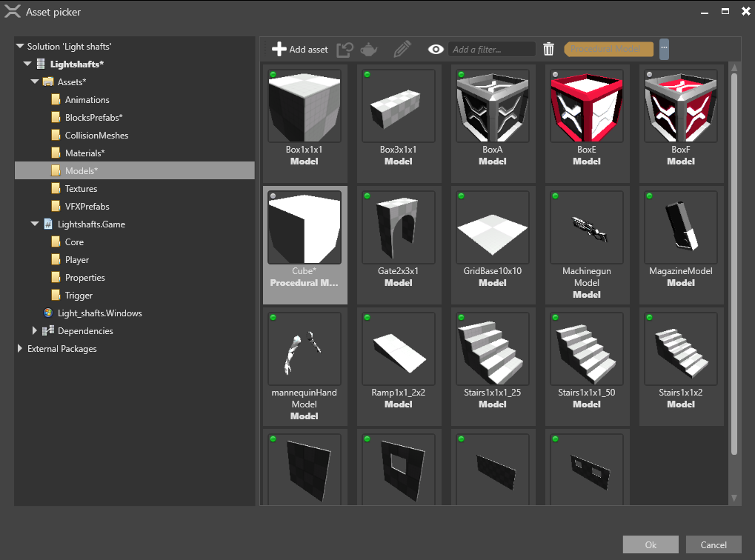Expand the External Packages node

click(x=19, y=349)
